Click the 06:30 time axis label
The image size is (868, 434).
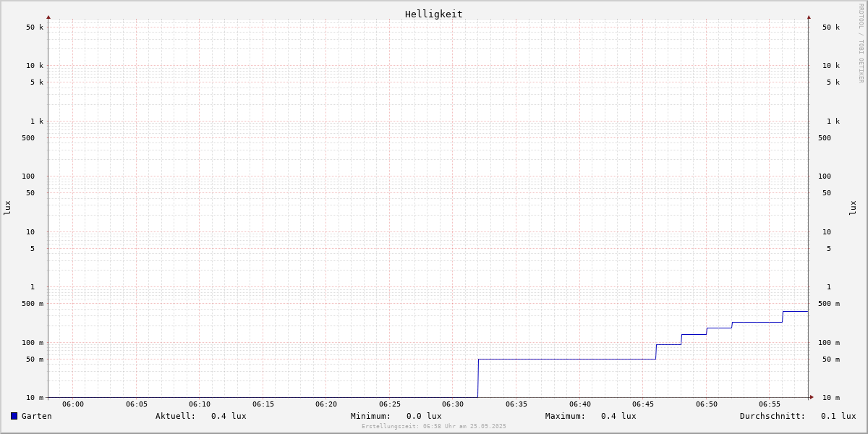pos(453,404)
